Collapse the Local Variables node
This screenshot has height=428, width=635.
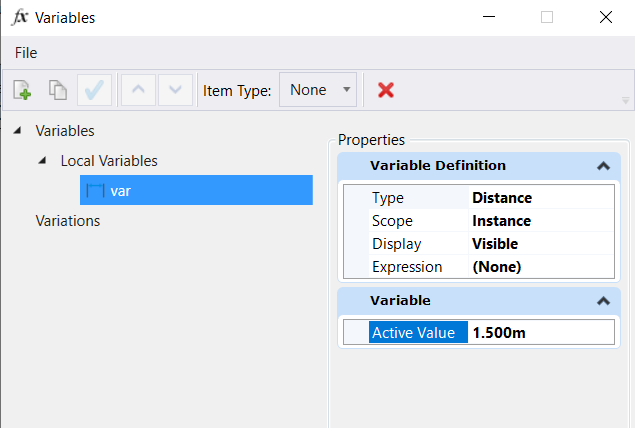42,161
